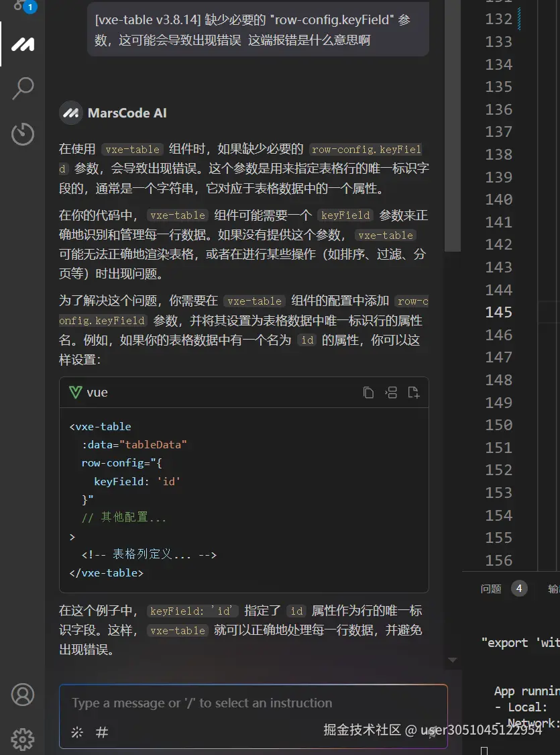
Task: Open the timeline clock icon in activity bar
Action: tap(23, 134)
